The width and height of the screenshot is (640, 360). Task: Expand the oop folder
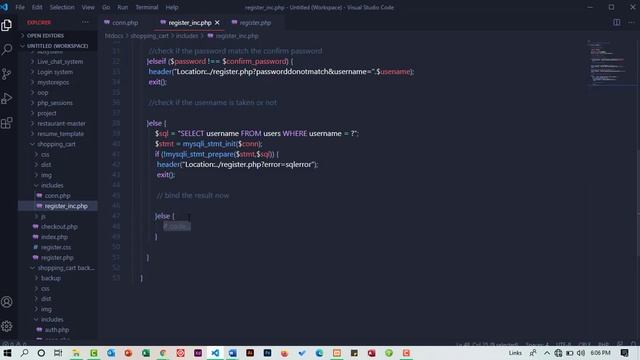[42, 93]
